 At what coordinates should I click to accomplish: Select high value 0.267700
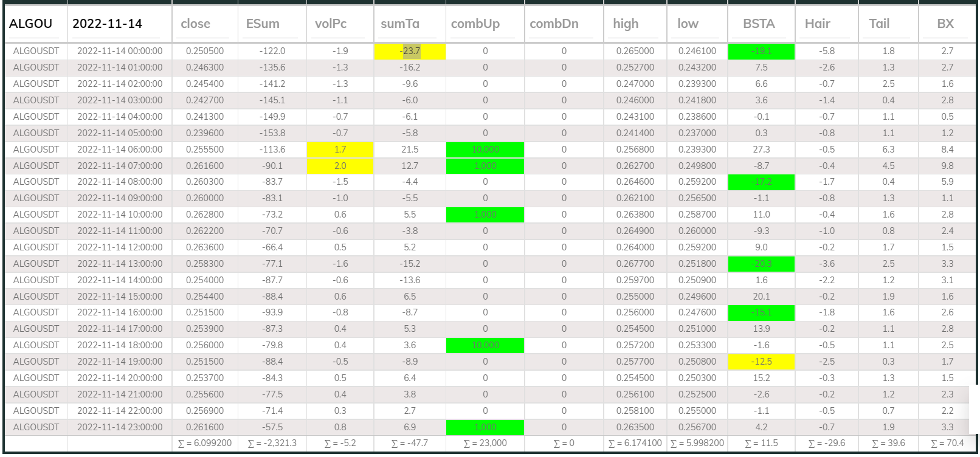(635, 264)
